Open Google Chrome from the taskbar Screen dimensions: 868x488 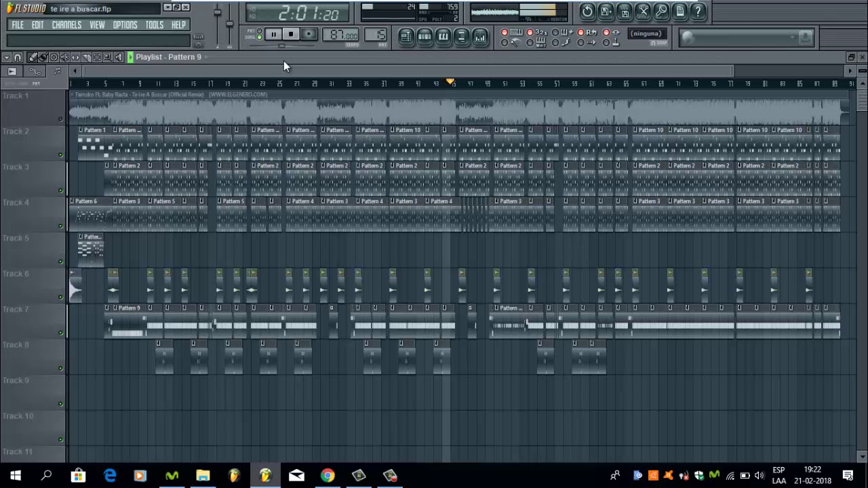328,475
